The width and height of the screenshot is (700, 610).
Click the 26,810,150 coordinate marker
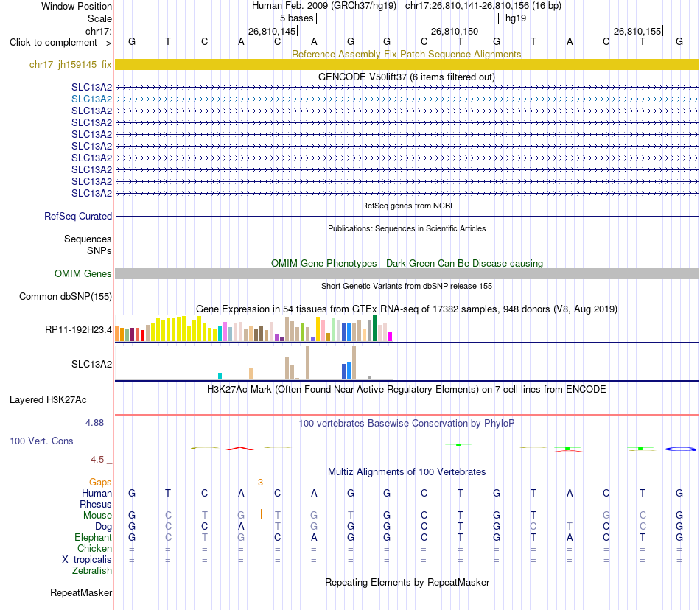coord(455,31)
